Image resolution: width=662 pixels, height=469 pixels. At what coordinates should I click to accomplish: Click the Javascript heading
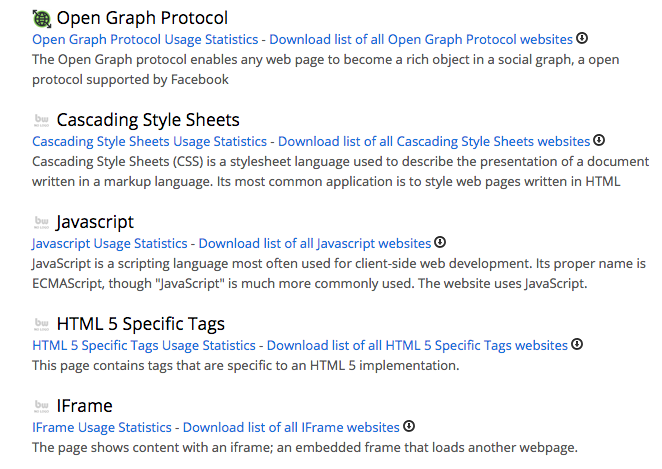[95, 222]
